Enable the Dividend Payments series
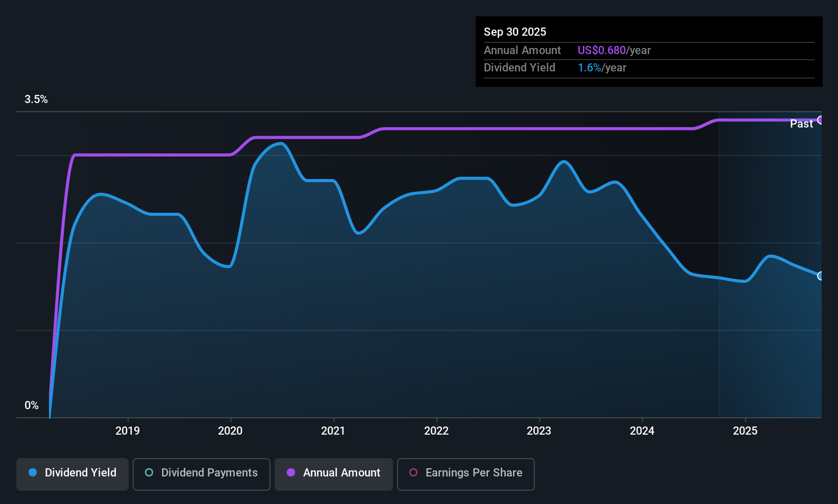The image size is (838, 504). click(x=202, y=474)
